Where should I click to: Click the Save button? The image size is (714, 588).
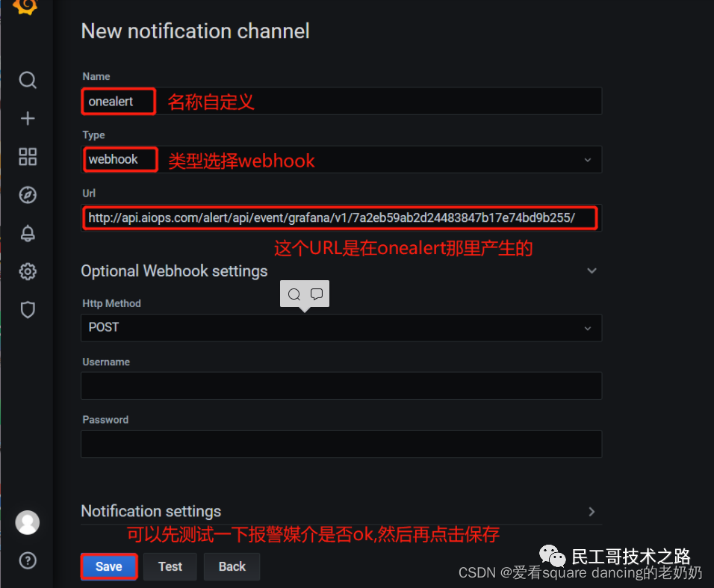pos(109,566)
